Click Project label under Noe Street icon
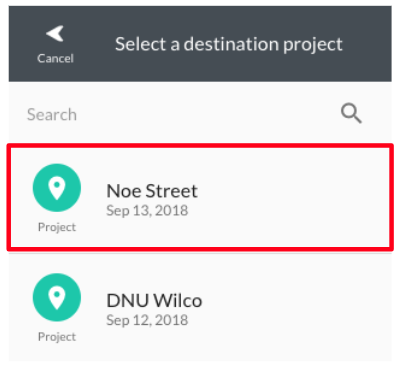This screenshot has width=399, height=369. (57, 227)
